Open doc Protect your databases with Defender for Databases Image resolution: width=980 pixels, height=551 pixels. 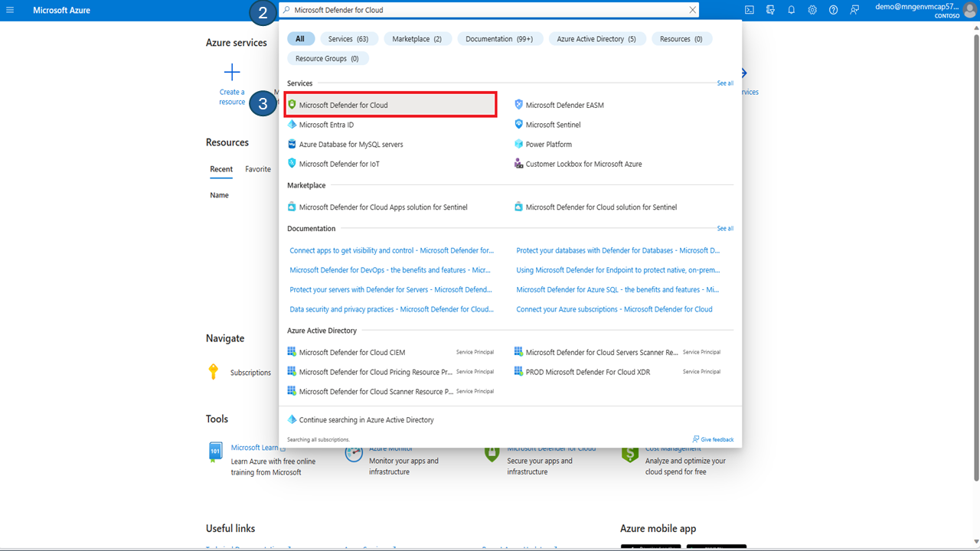click(618, 250)
